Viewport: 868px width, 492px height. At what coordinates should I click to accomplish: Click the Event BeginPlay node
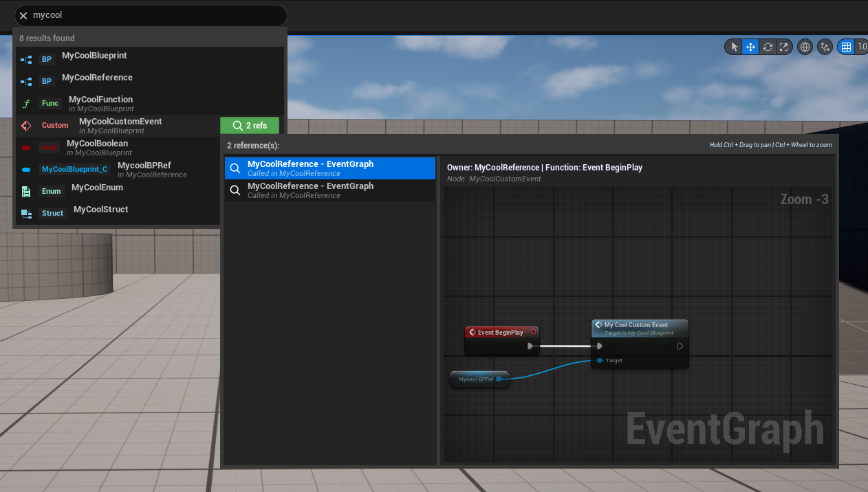pos(501,333)
